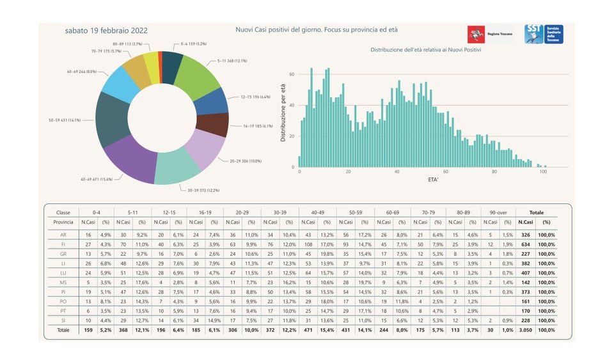
Task: Select the lavender 20-29 donut segment
Action: pyautogui.click(x=204, y=150)
